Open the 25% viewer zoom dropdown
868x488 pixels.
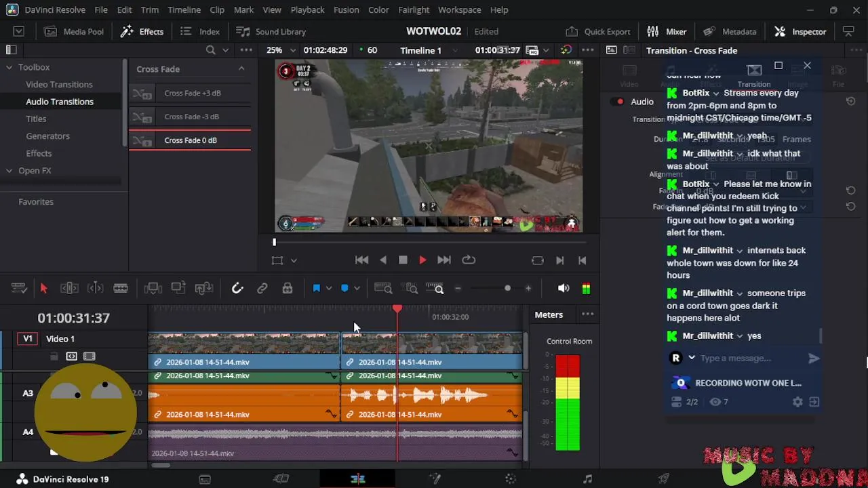tap(293, 50)
